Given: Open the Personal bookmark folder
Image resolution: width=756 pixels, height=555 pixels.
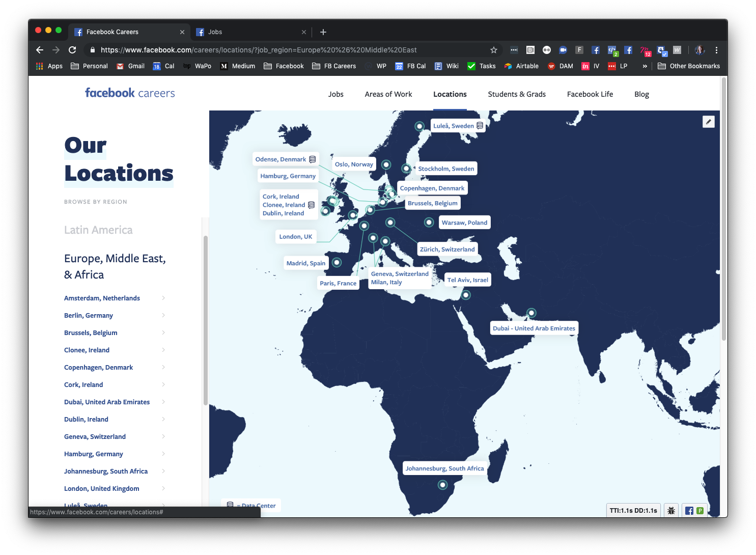Looking at the screenshot, I should click(x=89, y=66).
